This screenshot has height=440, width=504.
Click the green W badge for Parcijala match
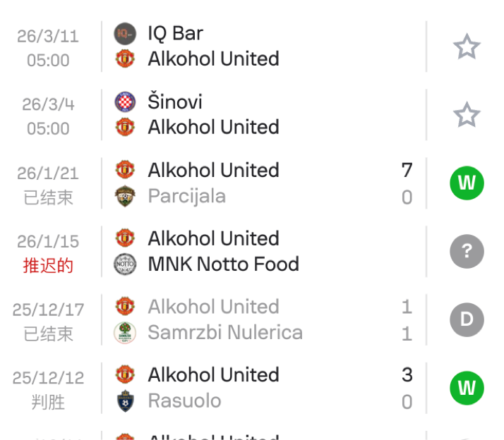[467, 183]
